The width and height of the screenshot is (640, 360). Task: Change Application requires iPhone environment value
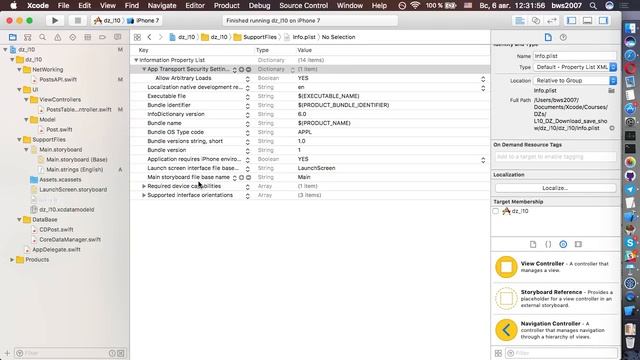(x=483, y=159)
